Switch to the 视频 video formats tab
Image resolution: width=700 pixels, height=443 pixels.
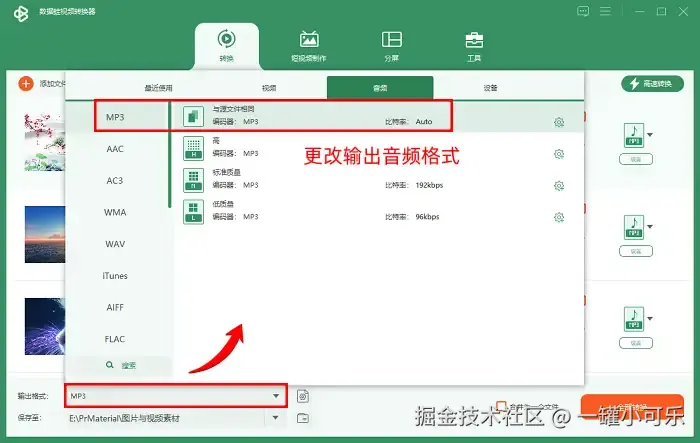(x=269, y=88)
